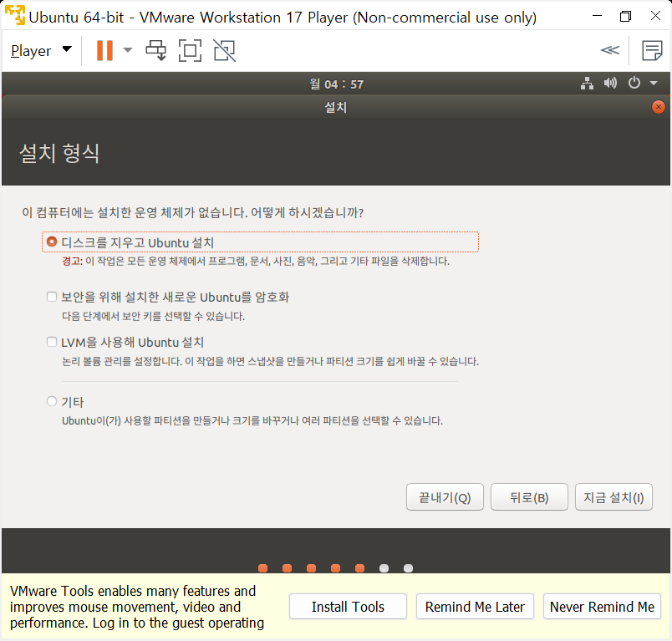This screenshot has height=641, width=672.
Task: Open the Player menu
Action: [x=41, y=50]
